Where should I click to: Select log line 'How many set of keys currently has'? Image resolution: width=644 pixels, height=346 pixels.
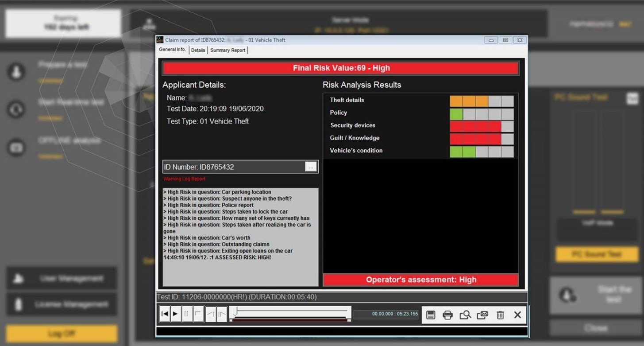[x=236, y=218]
